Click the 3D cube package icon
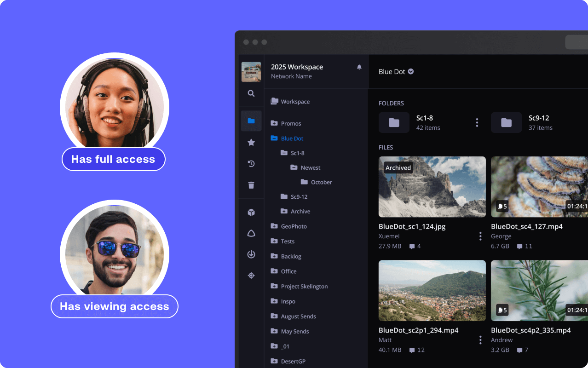Viewport: 588px width, 368px height. click(251, 213)
